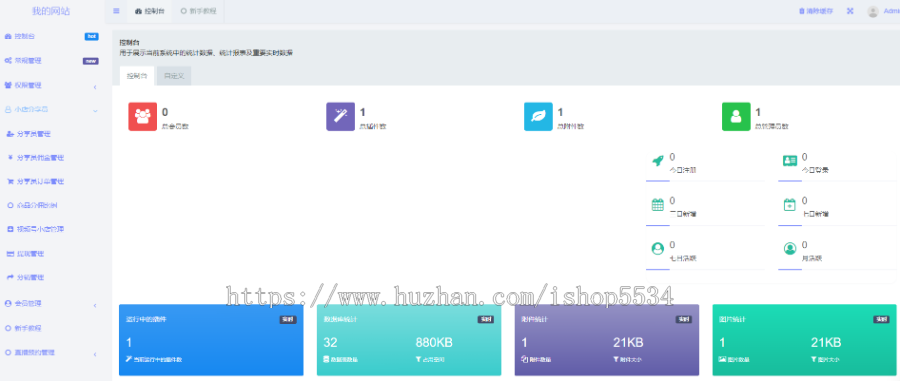
Task: Click the filter icon in database card
Action: (418, 360)
